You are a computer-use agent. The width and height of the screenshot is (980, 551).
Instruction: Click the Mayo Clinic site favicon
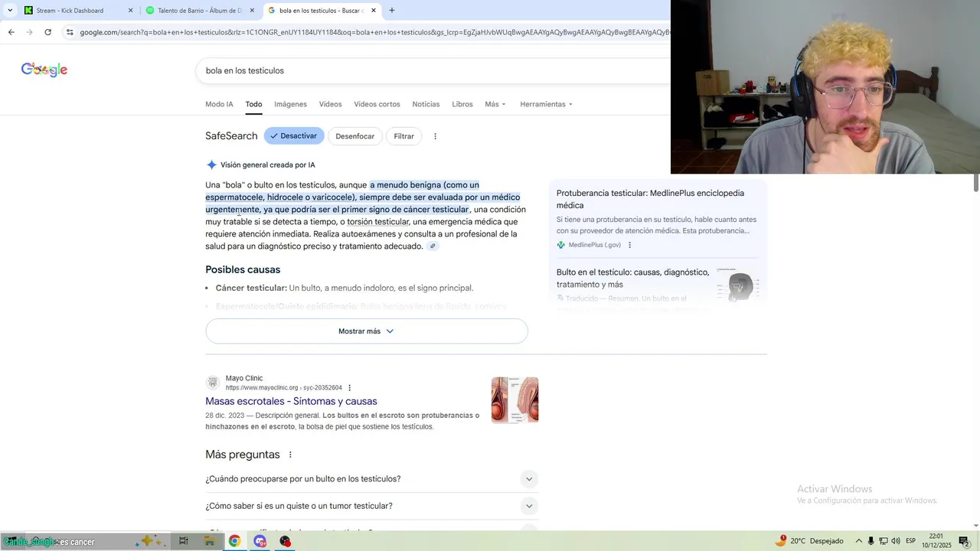(212, 383)
